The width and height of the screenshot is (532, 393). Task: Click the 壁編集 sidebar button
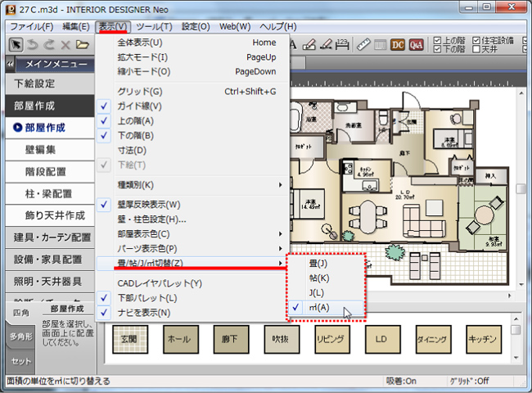coord(41,150)
